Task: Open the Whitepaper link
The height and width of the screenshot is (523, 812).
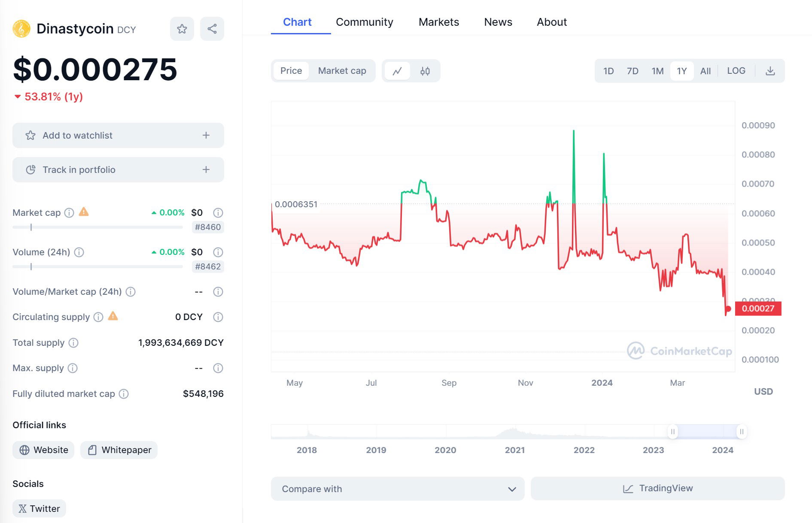Action: click(119, 450)
